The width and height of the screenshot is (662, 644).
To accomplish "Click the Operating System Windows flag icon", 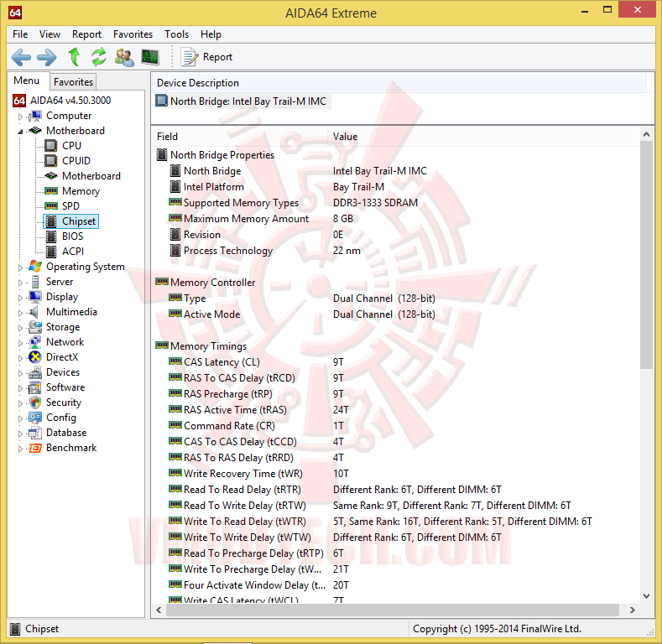I will [x=35, y=267].
